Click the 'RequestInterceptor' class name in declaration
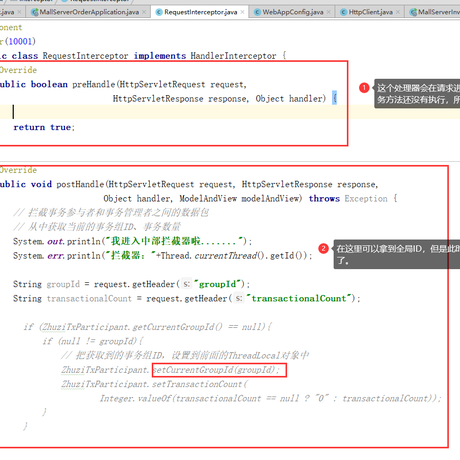Screen dimensions: 460x460 pyautogui.click(x=85, y=56)
